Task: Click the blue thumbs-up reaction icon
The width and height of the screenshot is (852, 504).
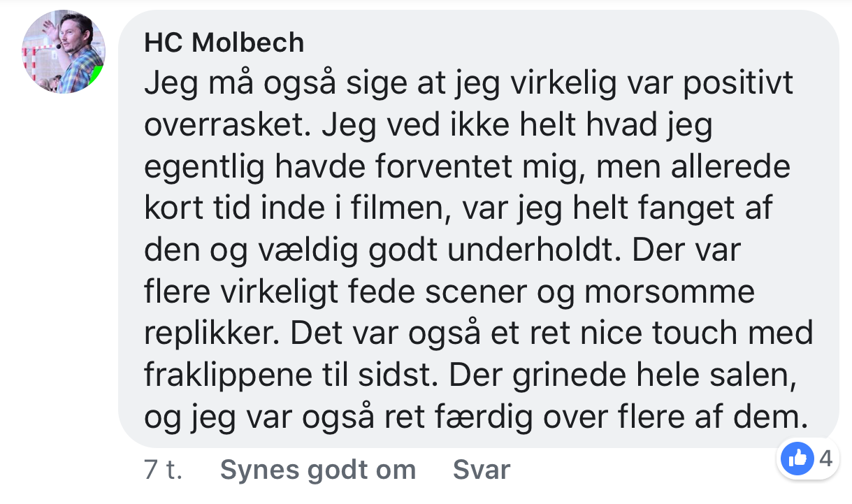Action: 797,459
